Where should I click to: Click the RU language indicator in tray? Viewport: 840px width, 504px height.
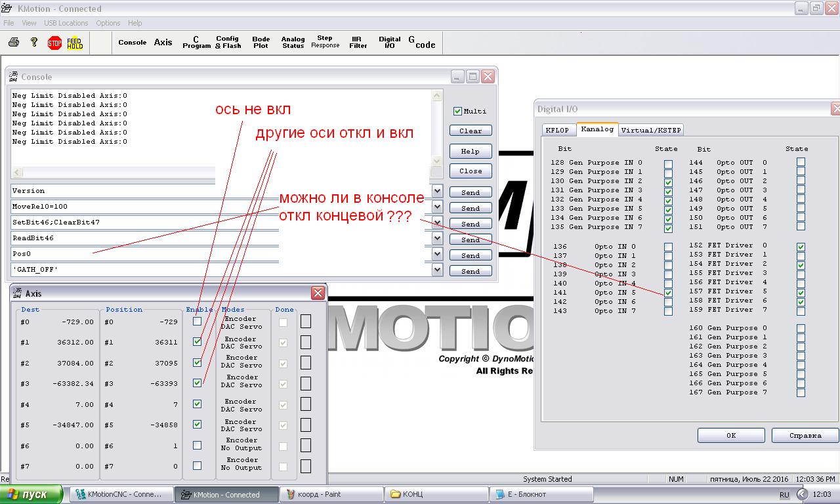click(785, 495)
